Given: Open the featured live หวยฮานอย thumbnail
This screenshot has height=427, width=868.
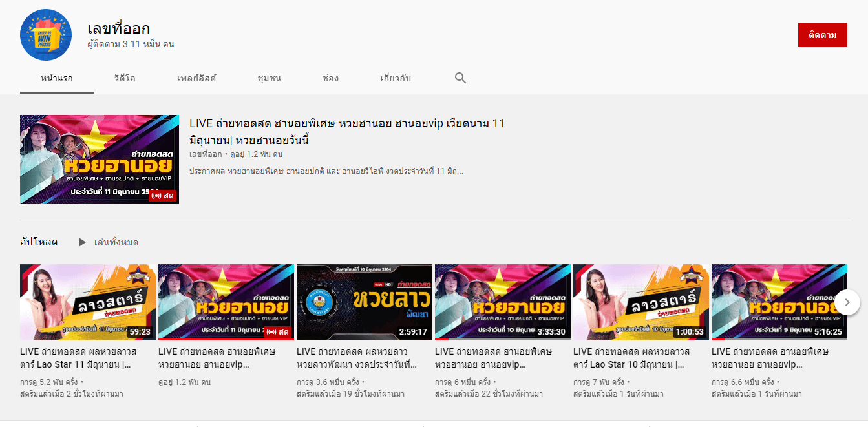Looking at the screenshot, I should click(100, 160).
